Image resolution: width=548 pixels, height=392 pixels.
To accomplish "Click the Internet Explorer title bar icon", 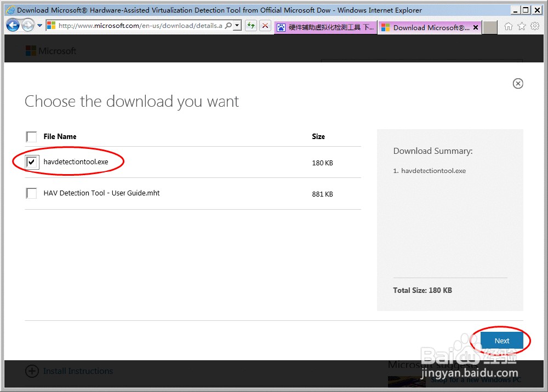I will coord(11,10).
